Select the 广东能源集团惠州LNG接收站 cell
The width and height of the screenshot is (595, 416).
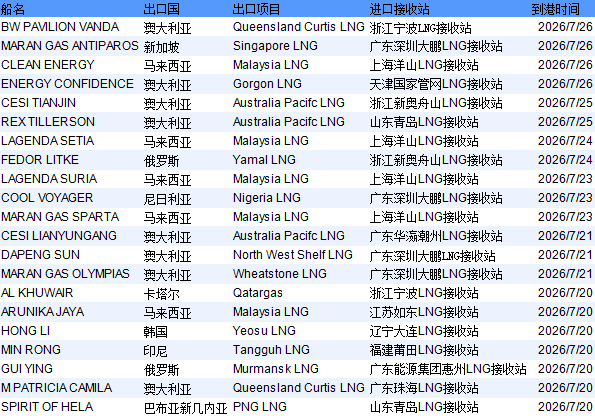coord(448,369)
